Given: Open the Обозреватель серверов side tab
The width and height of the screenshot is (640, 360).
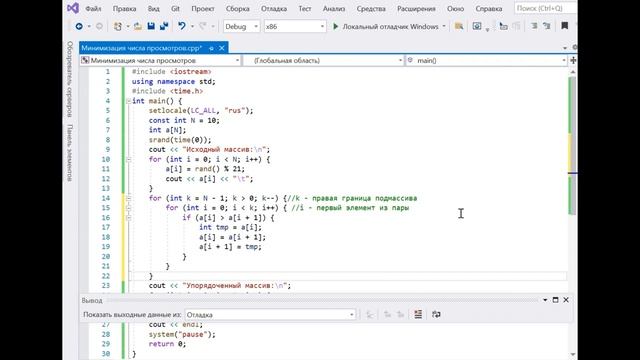Looking at the screenshot, I should 70,79.
